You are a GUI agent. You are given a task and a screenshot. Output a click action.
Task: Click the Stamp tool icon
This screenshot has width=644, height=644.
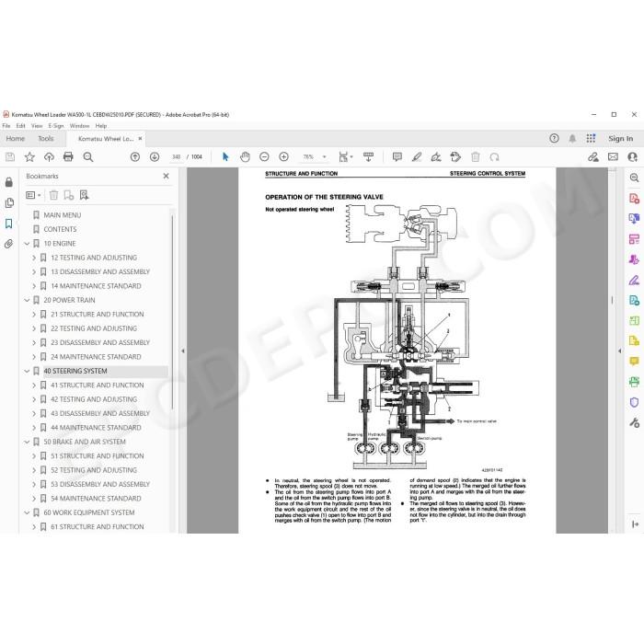[x=455, y=157]
